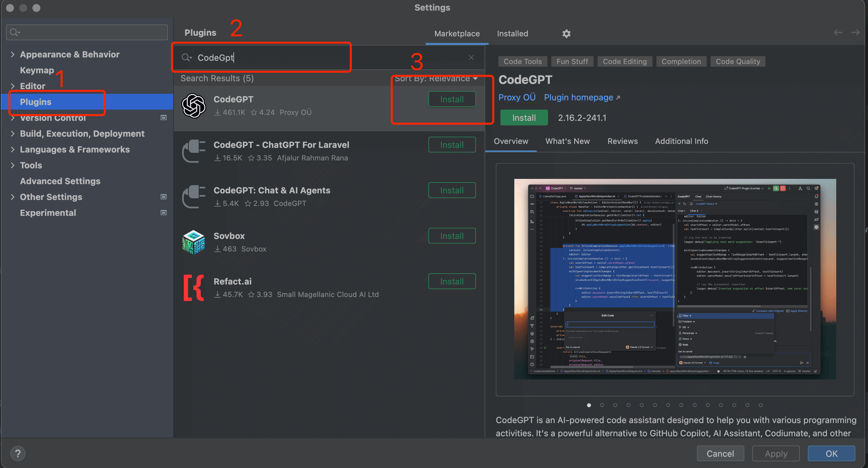Click the Code Quality tag

pos(738,61)
